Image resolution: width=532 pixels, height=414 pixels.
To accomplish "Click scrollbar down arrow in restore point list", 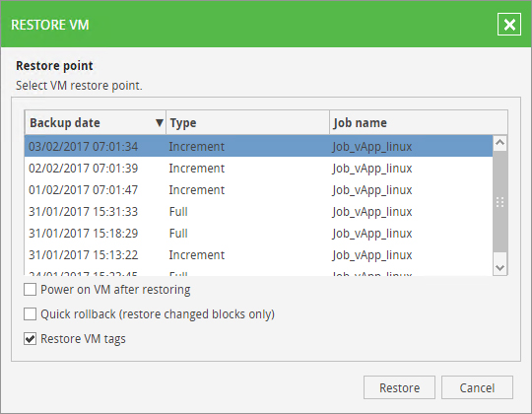I will (499, 268).
